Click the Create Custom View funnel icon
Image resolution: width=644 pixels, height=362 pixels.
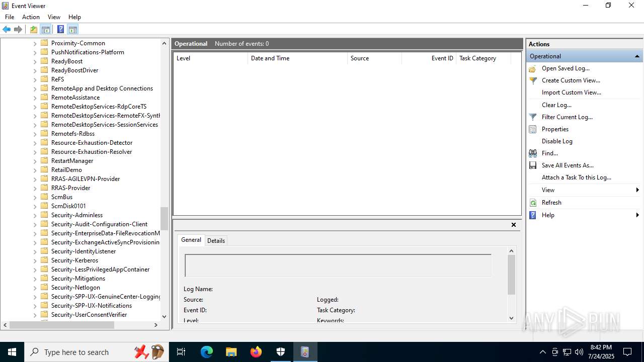[533, 80]
